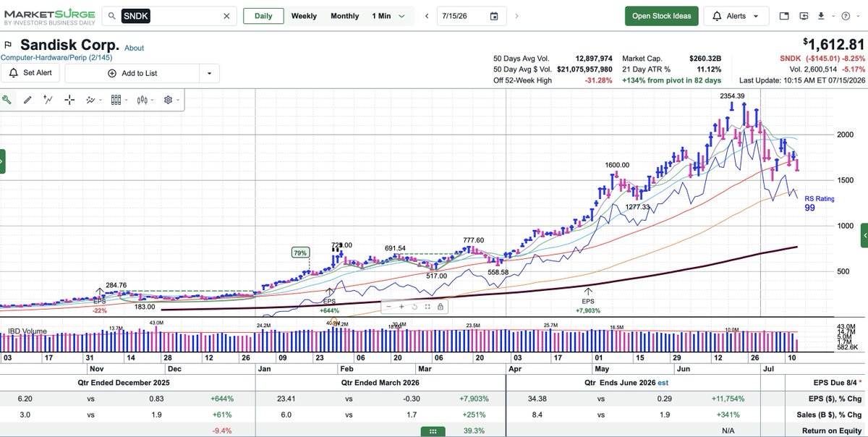Go to next date arrow

click(516, 16)
